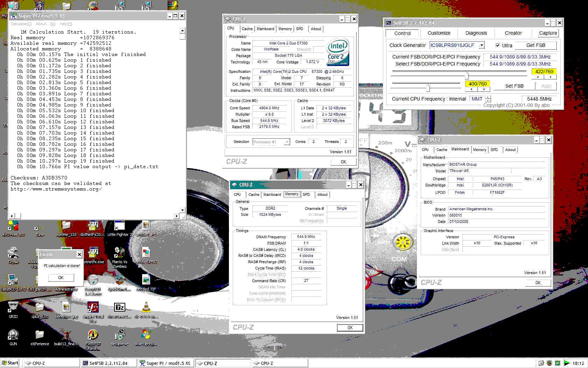
Task: Open the dotNetFx35 installer icon
Action: click(93, 229)
